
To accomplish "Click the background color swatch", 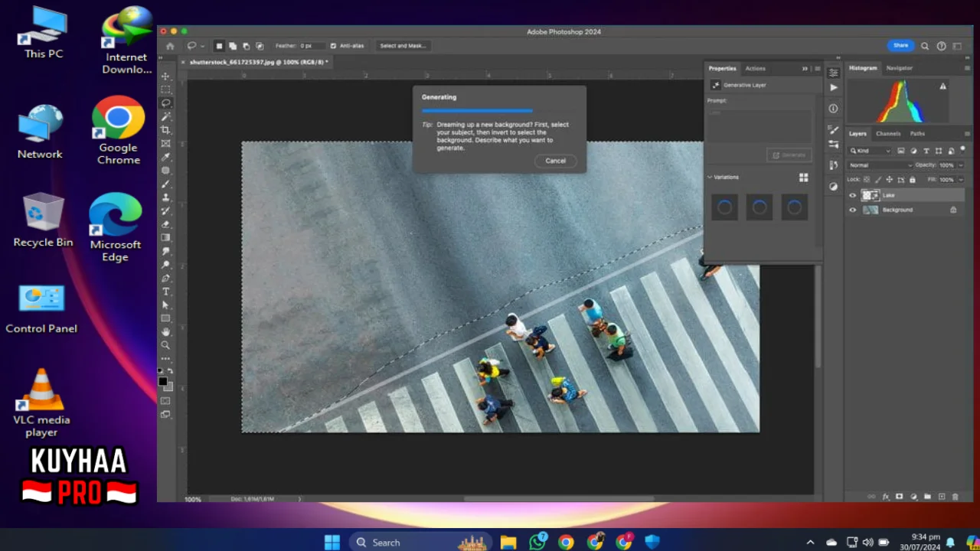I will click(168, 386).
